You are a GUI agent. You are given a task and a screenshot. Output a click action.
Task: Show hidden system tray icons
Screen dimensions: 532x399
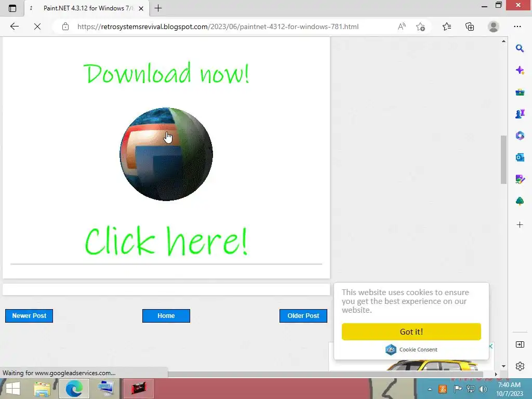430,389
